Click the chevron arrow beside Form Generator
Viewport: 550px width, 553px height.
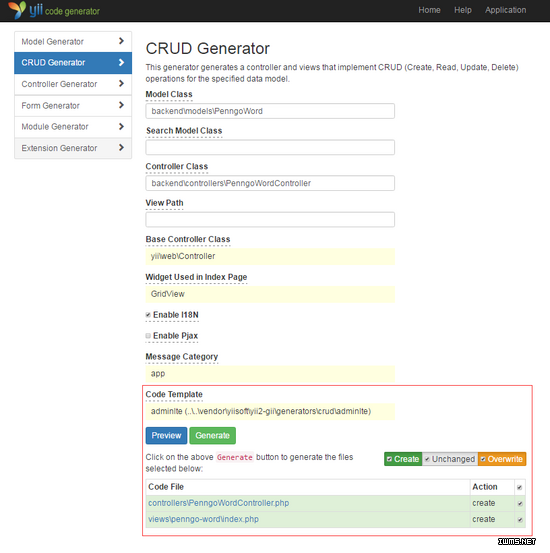click(121, 105)
